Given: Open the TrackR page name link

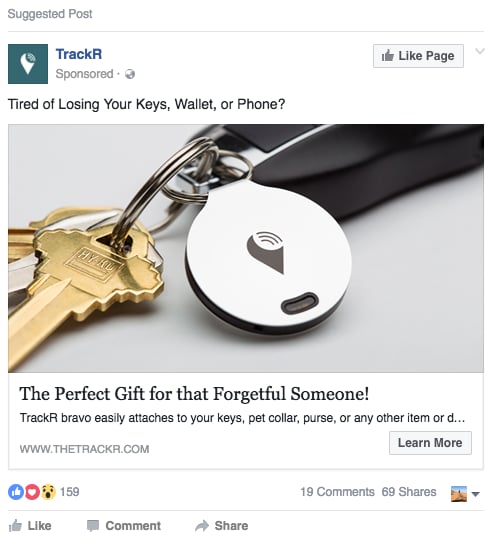Looking at the screenshot, I should tap(79, 54).
